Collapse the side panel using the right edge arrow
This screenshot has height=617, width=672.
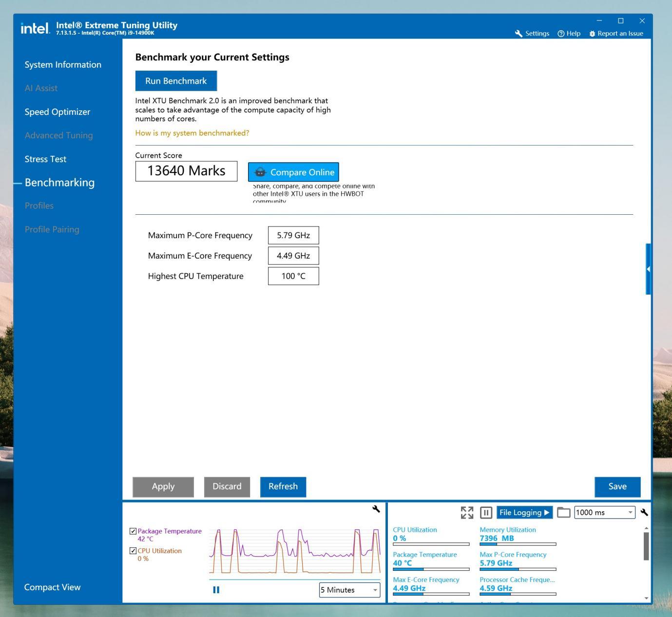(x=648, y=269)
